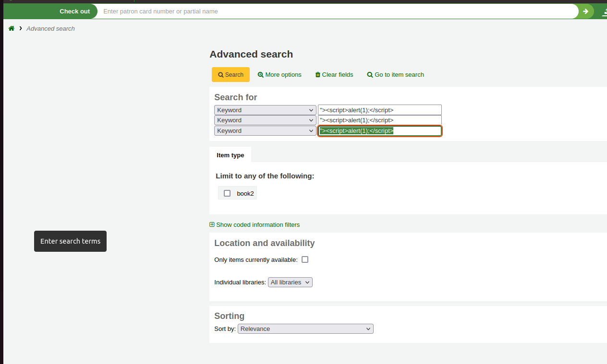The width and height of the screenshot is (607, 364).
Task: Open the Individual libraries dropdown
Action: coord(290,282)
